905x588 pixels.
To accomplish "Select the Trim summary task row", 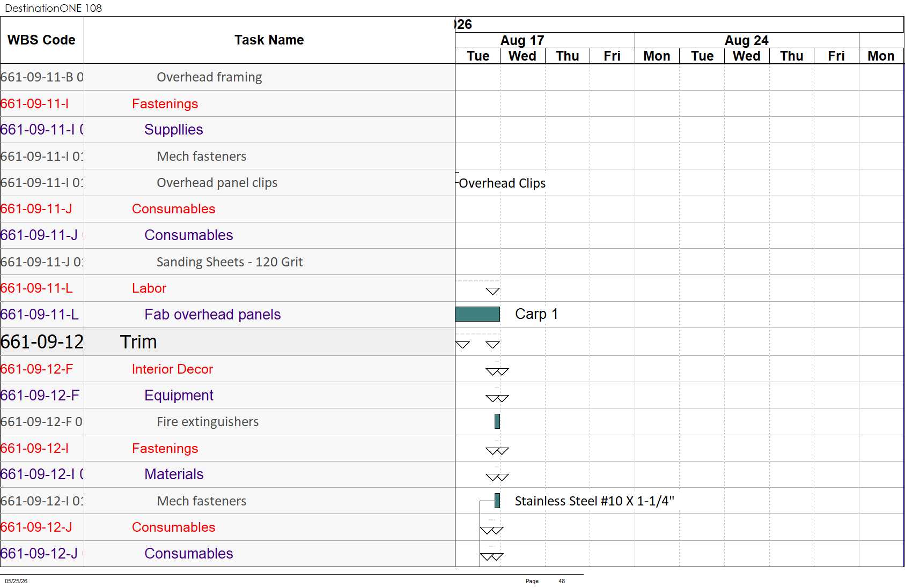I will coord(227,342).
